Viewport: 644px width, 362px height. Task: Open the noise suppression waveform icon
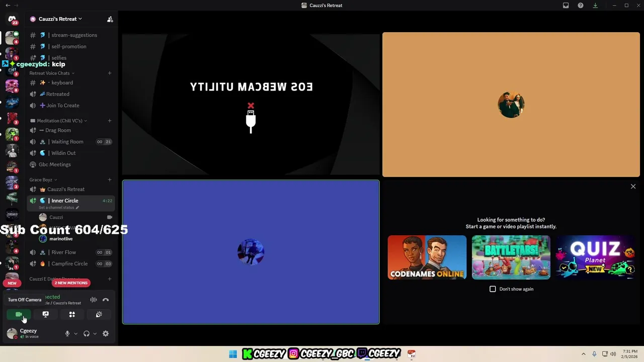[x=94, y=300]
